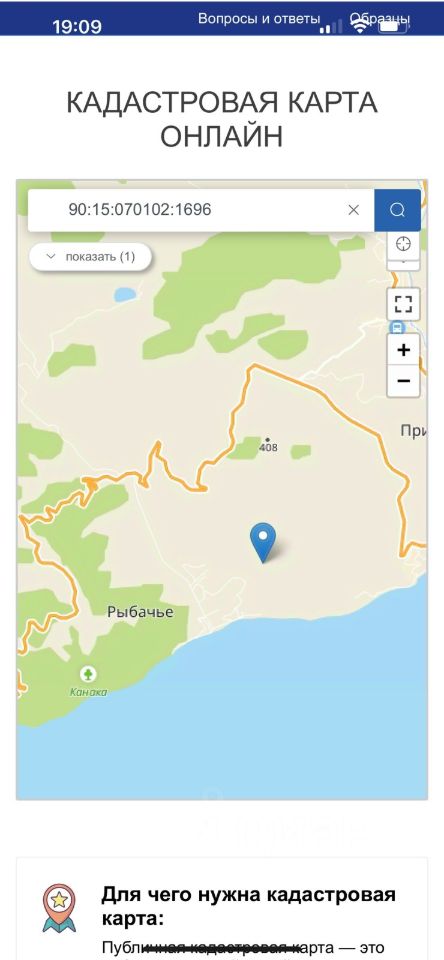Image resolution: width=444 pixels, height=960 pixels.
Task: Clear the cadastral number with the X
Action: pyautogui.click(x=353, y=210)
